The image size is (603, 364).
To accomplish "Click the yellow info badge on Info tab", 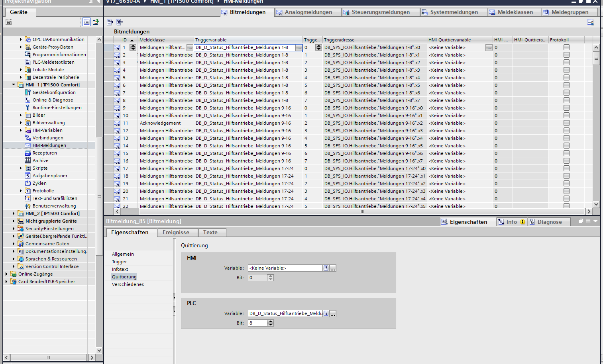I will tap(522, 222).
